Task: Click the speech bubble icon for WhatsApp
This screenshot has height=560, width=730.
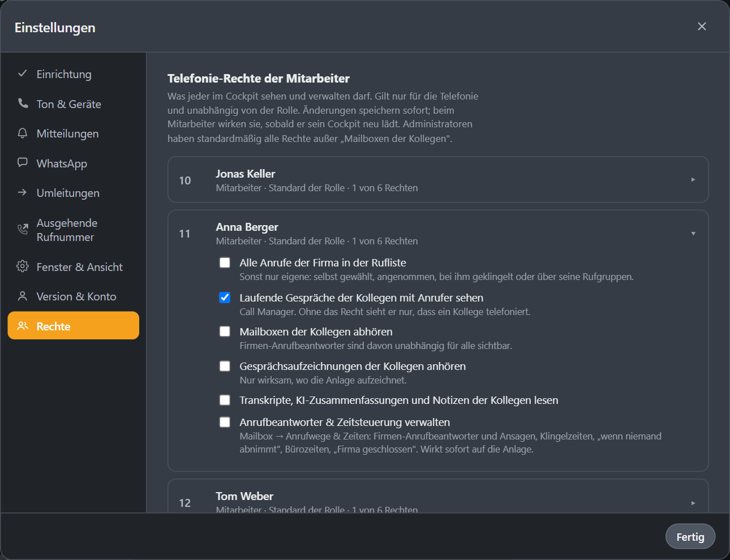Action: 23,163
